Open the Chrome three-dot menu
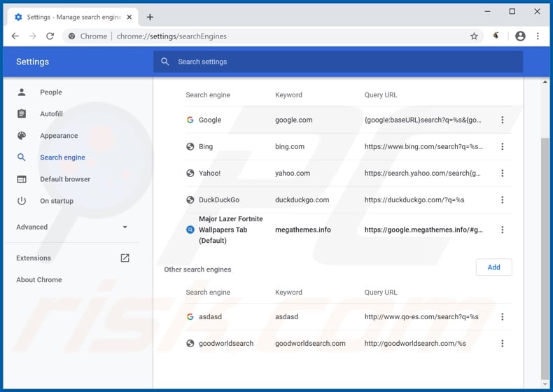 (538, 36)
